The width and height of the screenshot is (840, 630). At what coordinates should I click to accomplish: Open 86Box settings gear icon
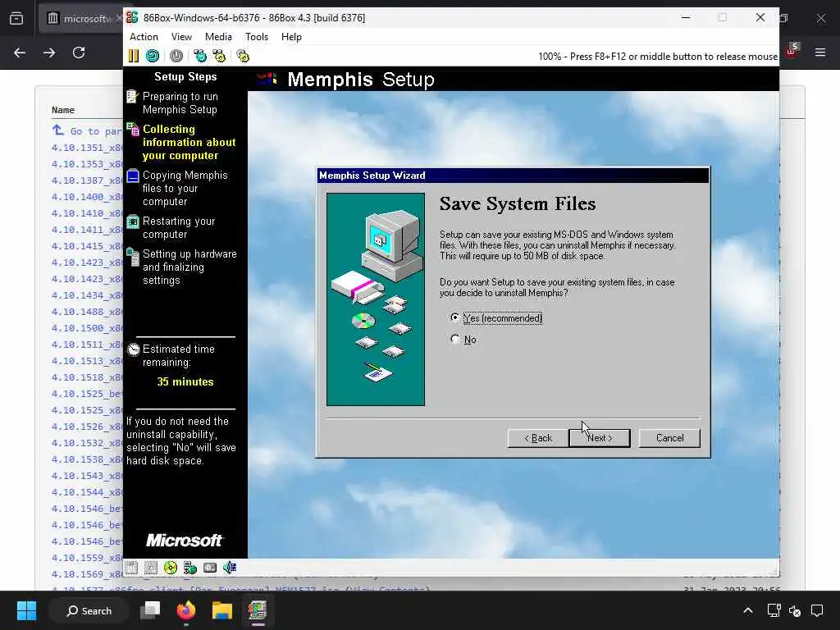coord(243,56)
